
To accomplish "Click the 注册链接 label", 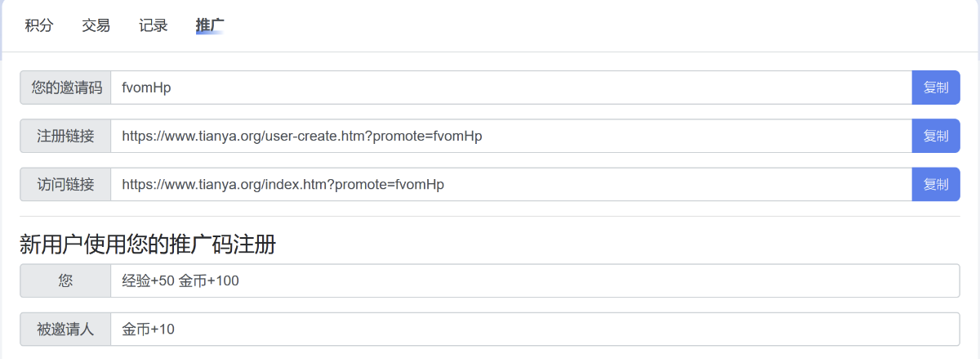I will [65, 136].
